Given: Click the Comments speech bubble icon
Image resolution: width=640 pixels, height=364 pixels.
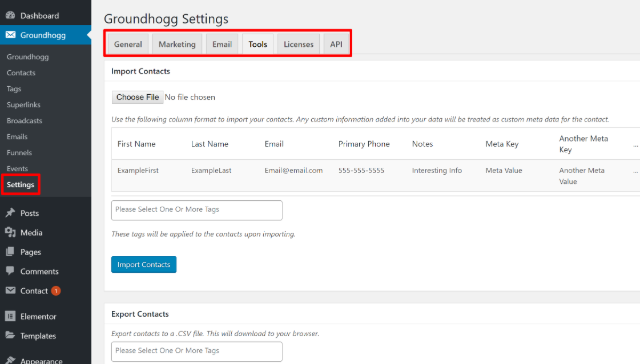Looking at the screenshot, I should (x=10, y=271).
